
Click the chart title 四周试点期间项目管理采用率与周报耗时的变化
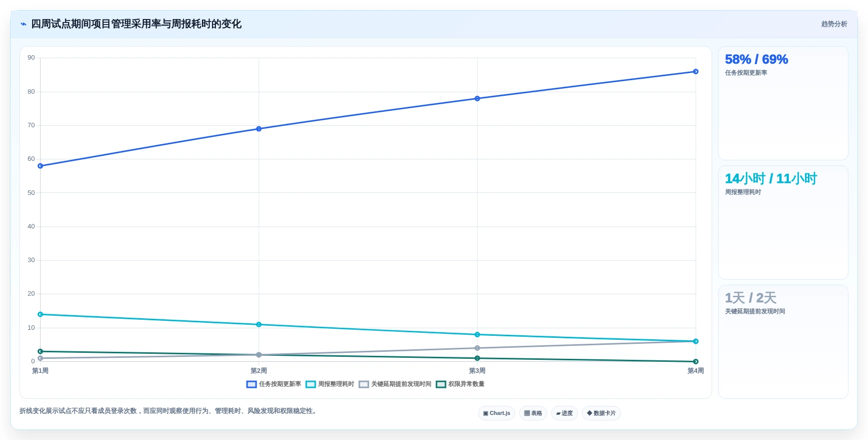tap(136, 24)
